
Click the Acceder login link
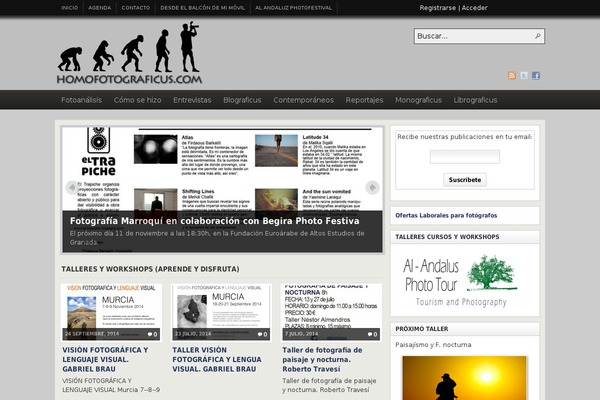pyautogui.click(x=474, y=8)
